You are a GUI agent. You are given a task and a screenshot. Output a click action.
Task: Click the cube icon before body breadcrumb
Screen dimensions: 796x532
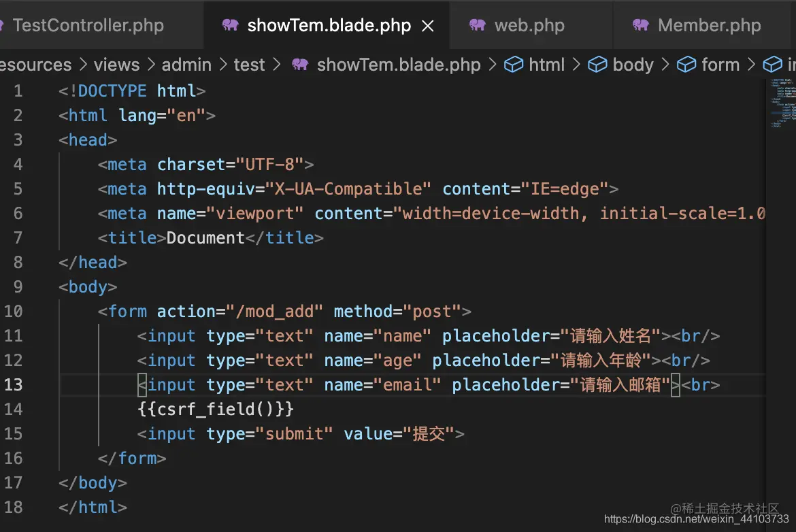pos(597,65)
